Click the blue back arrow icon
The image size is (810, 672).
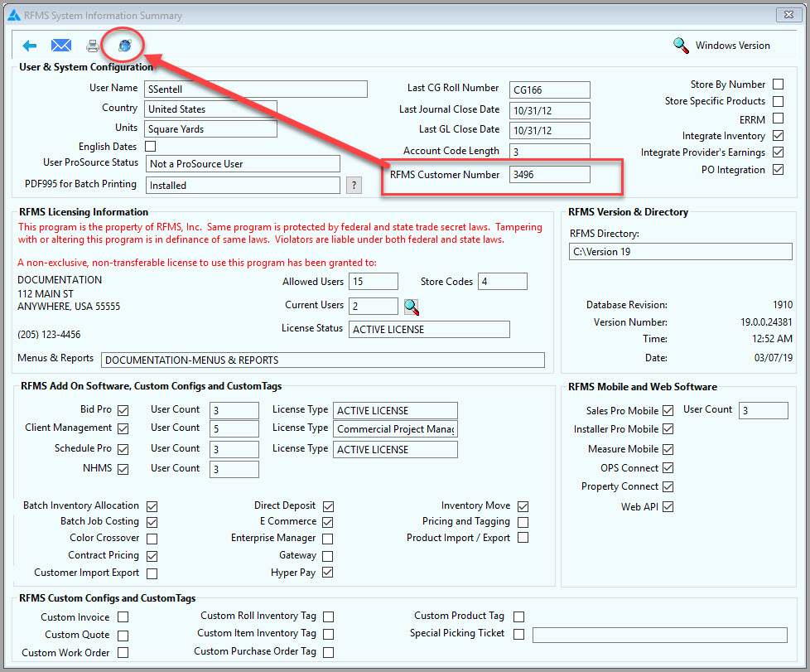pos(30,46)
